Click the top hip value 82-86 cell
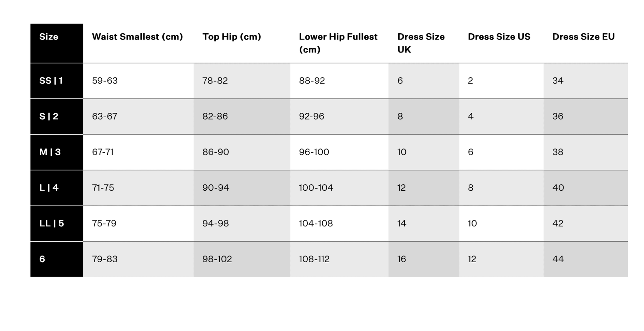The width and height of the screenshot is (644, 331). (x=215, y=116)
